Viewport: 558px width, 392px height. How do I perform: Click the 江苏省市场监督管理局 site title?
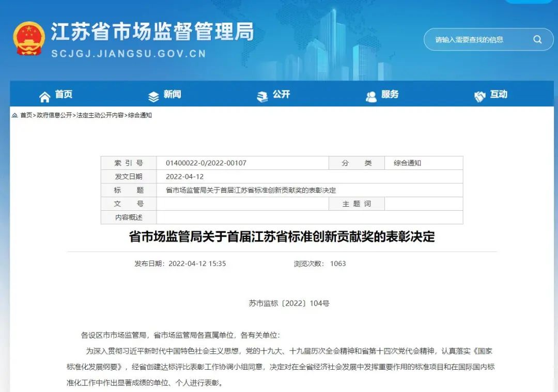[152, 32]
